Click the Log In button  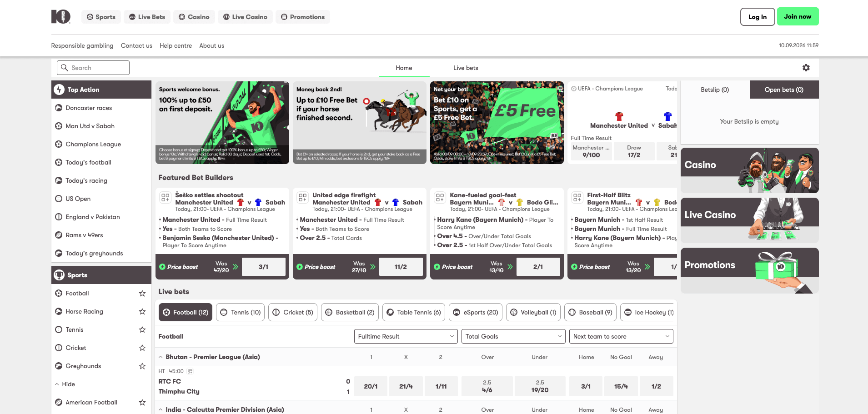758,17
